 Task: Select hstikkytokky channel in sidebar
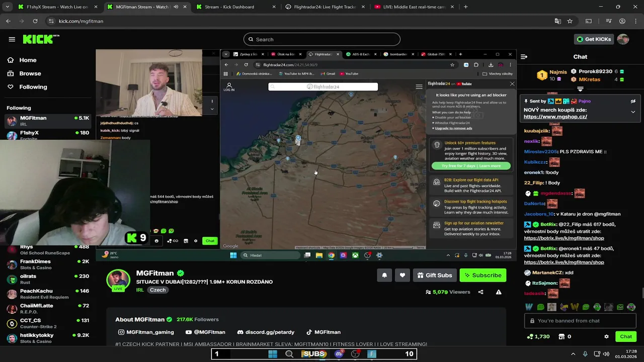point(48,338)
